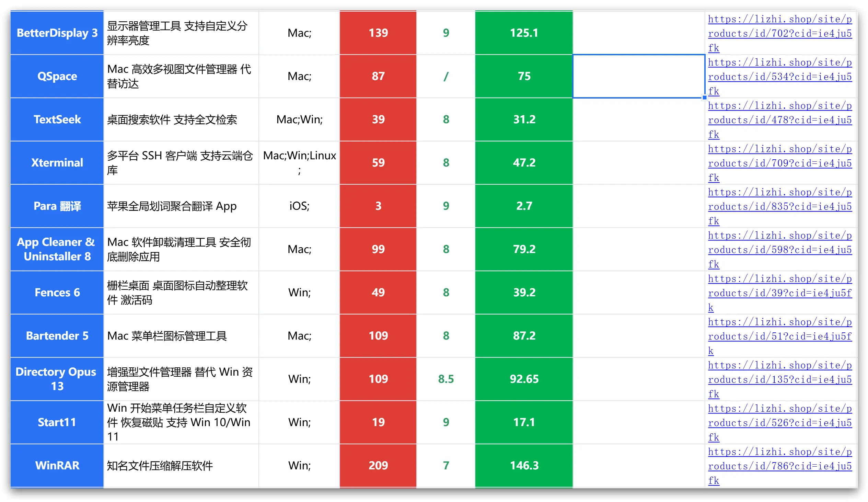Click the description 桌面搜索软件 支持全文检索
Screen dimensions: 868x502
tap(181, 119)
